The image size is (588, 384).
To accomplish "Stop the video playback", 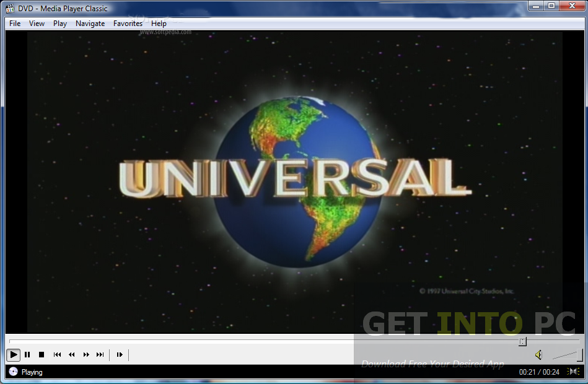I will click(x=42, y=355).
